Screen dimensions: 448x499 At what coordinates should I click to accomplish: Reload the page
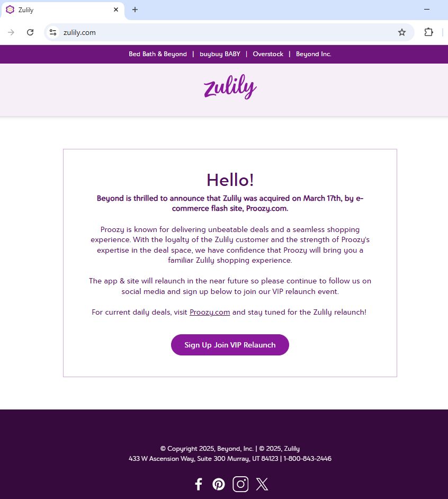(x=30, y=32)
